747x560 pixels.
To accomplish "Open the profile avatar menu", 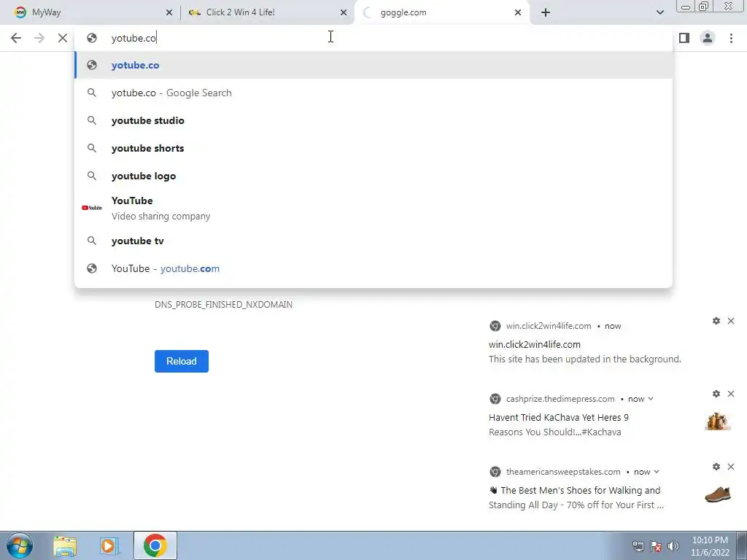I will pyautogui.click(x=708, y=38).
